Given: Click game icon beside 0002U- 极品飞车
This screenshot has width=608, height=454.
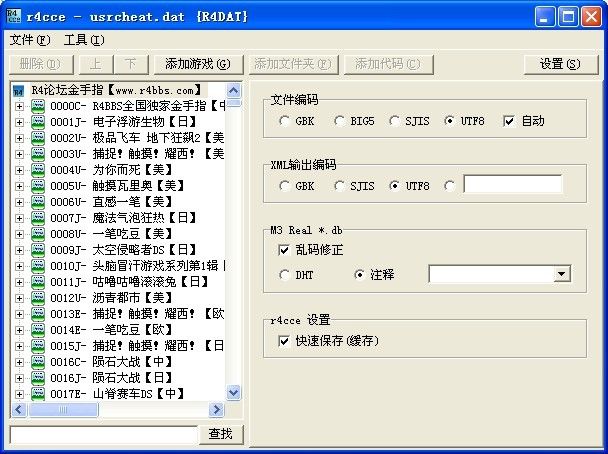Looking at the screenshot, I should point(38,138).
